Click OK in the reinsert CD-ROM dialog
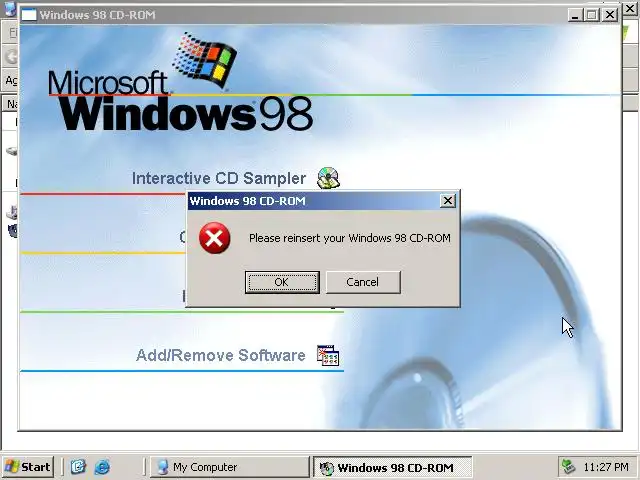 point(282,282)
